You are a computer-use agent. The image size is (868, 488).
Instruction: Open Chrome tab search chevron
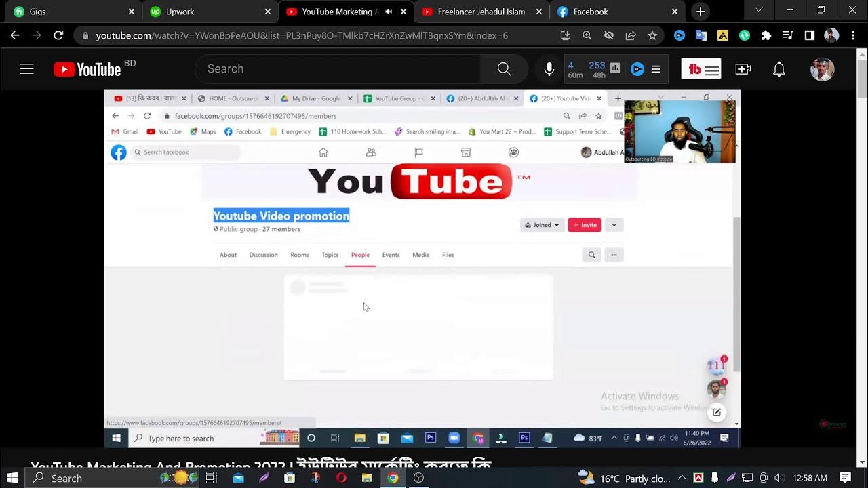point(759,10)
